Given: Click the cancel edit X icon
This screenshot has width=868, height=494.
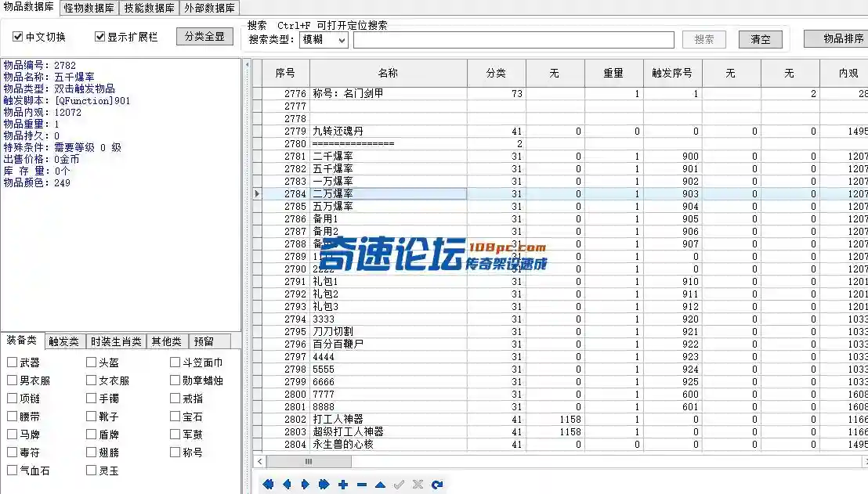Looking at the screenshot, I should tap(418, 485).
